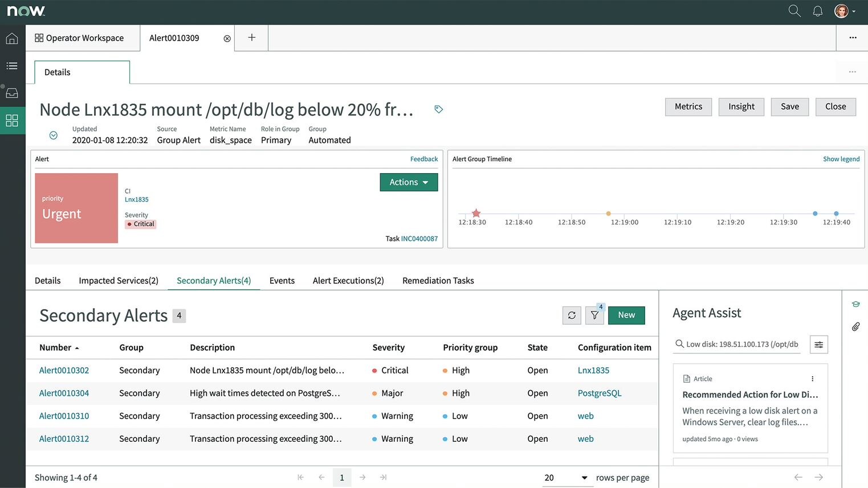Open the Article card kebab menu
Screen dimensions: 868x488
(x=812, y=378)
